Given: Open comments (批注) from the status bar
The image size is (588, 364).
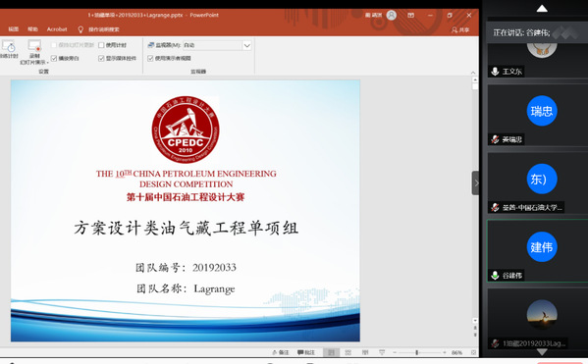Looking at the screenshot, I should (306, 352).
